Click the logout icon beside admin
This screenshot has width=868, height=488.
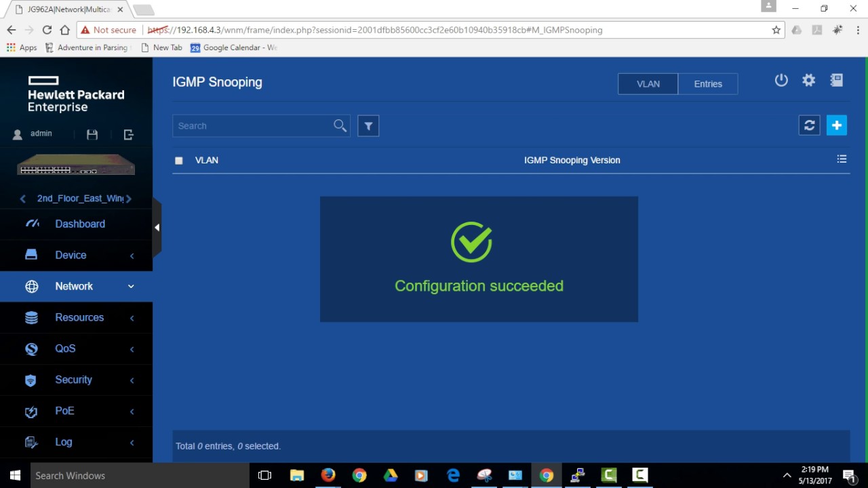(129, 134)
